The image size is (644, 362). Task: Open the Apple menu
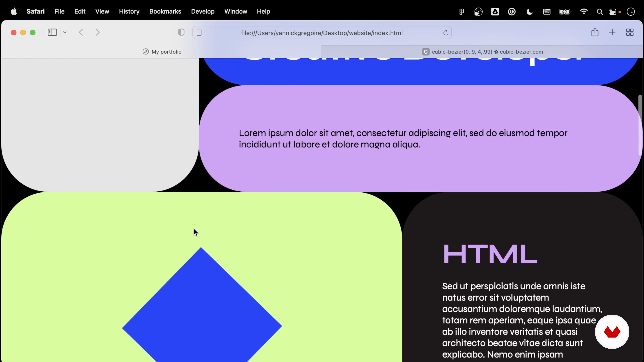point(14,12)
